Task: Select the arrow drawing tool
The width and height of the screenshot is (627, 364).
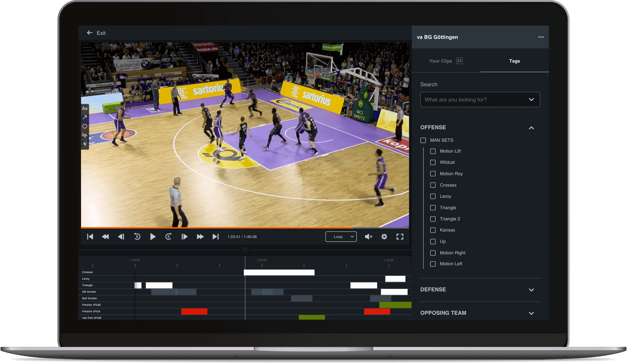Action: click(84, 117)
